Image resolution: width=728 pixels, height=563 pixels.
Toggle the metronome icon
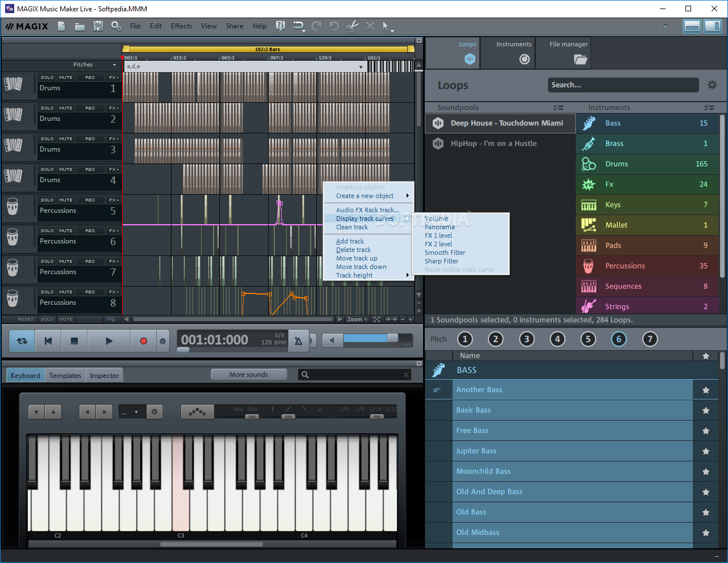298,341
